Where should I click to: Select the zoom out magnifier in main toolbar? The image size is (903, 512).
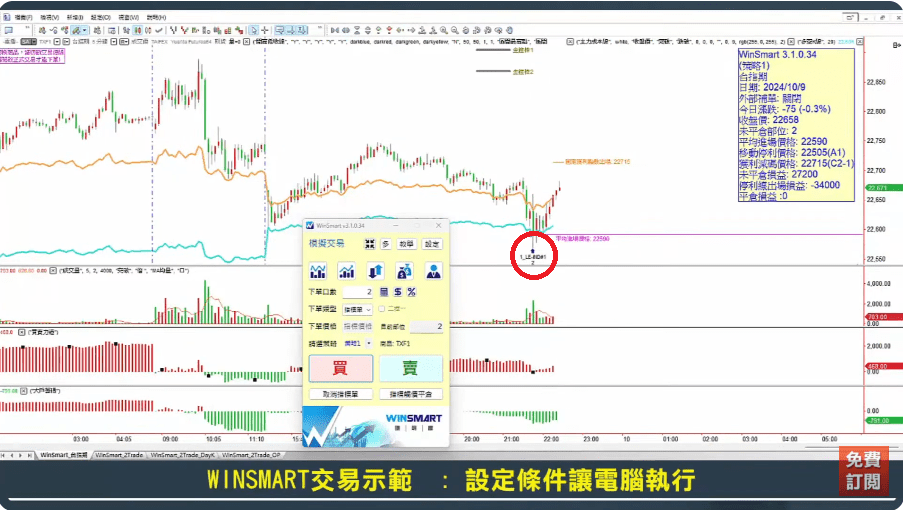point(455,30)
